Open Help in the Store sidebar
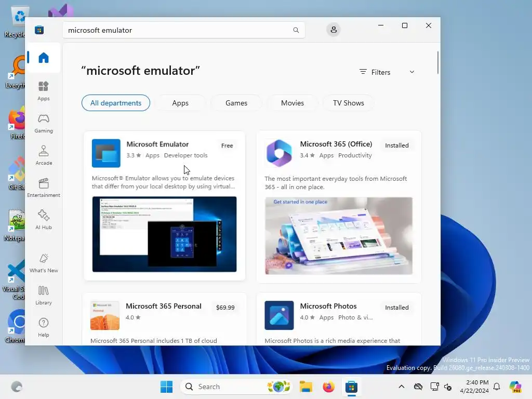The image size is (532, 399). point(44,328)
